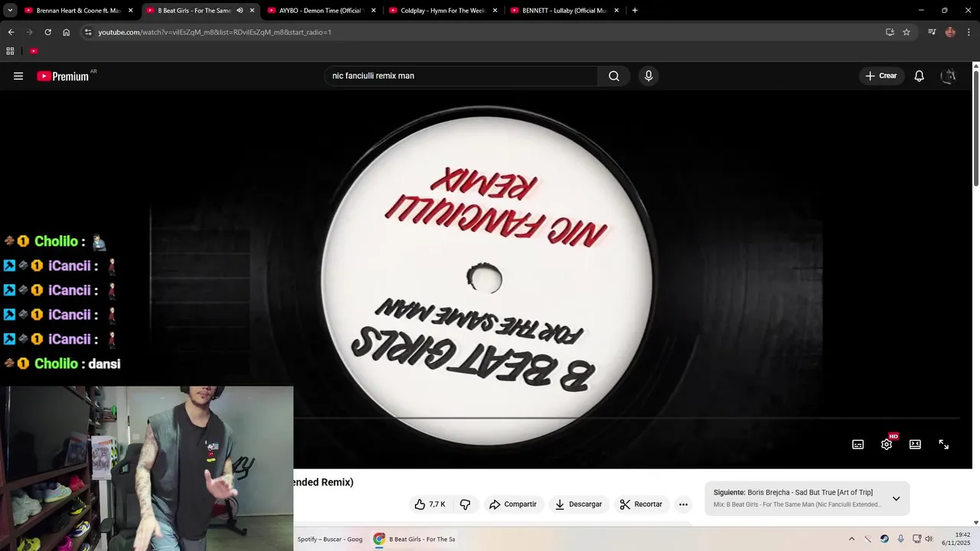This screenshot has height=551, width=980.
Task: Switch to theater mode view
Action: click(915, 445)
